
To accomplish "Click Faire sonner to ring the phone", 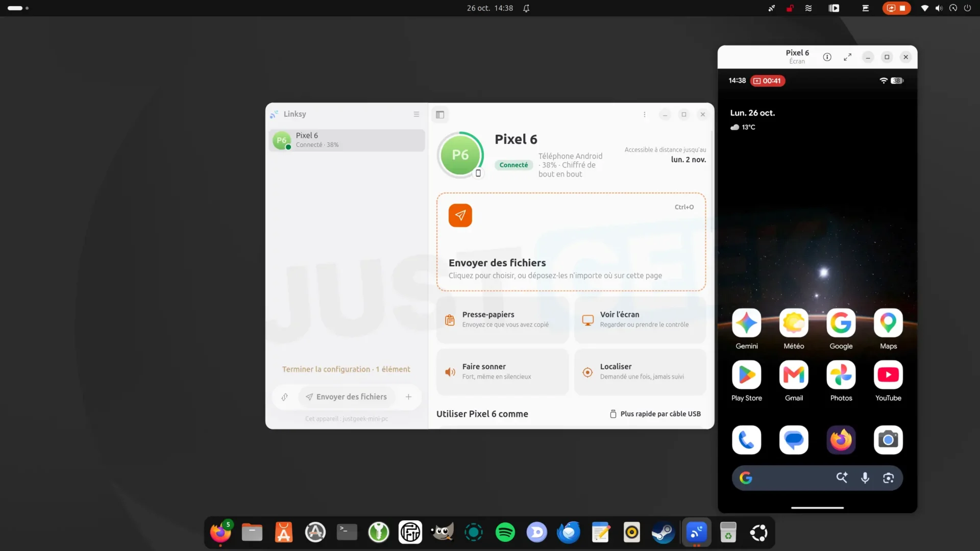I will pyautogui.click(x=503, y=372).
